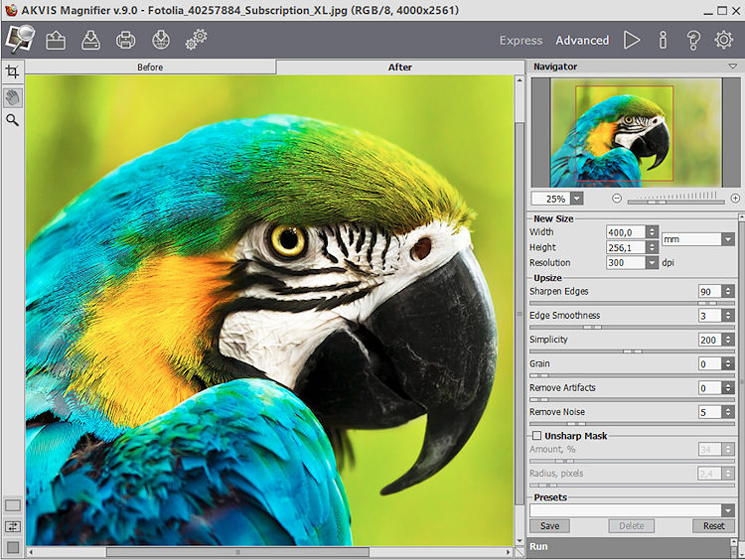The image size is (745, 560).
Task: Switch to Express mode
Action: (521, 41)
